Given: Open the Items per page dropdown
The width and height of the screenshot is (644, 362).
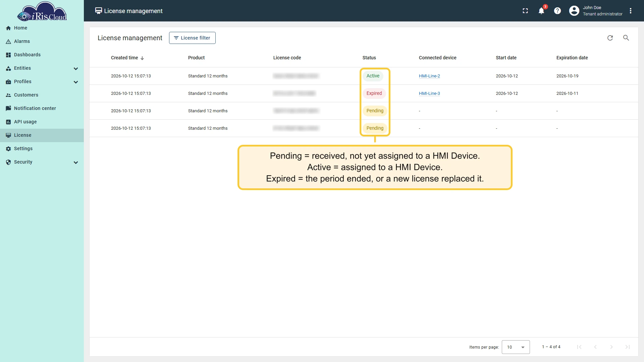Looking at the screenshot, I should pyautogui.click(x=516, y=347).
